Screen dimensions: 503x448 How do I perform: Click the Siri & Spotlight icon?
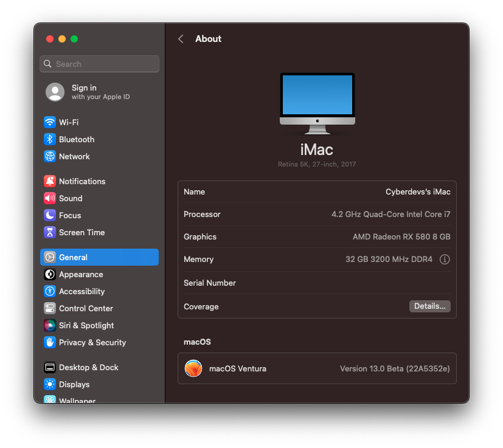point(50,325)
